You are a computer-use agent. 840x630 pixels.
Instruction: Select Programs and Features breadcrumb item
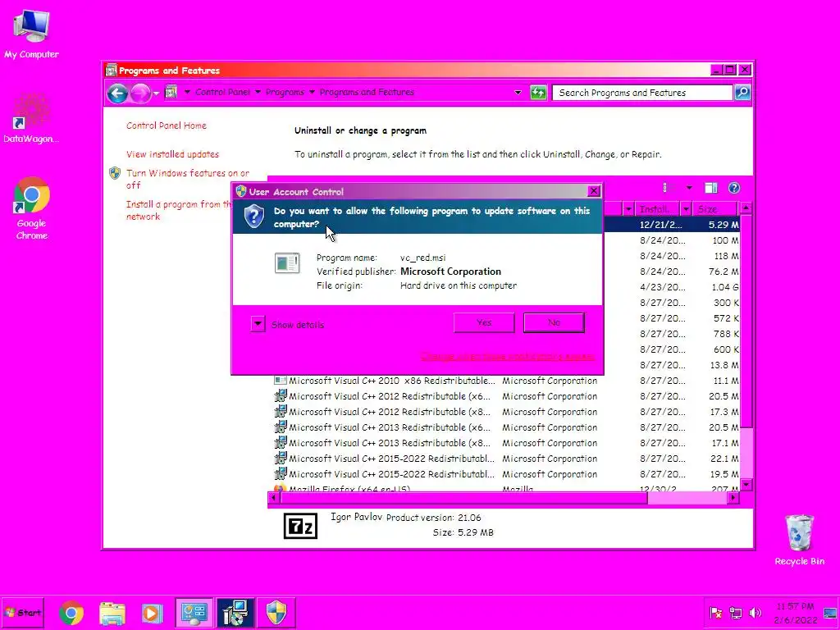coord(367,92)
